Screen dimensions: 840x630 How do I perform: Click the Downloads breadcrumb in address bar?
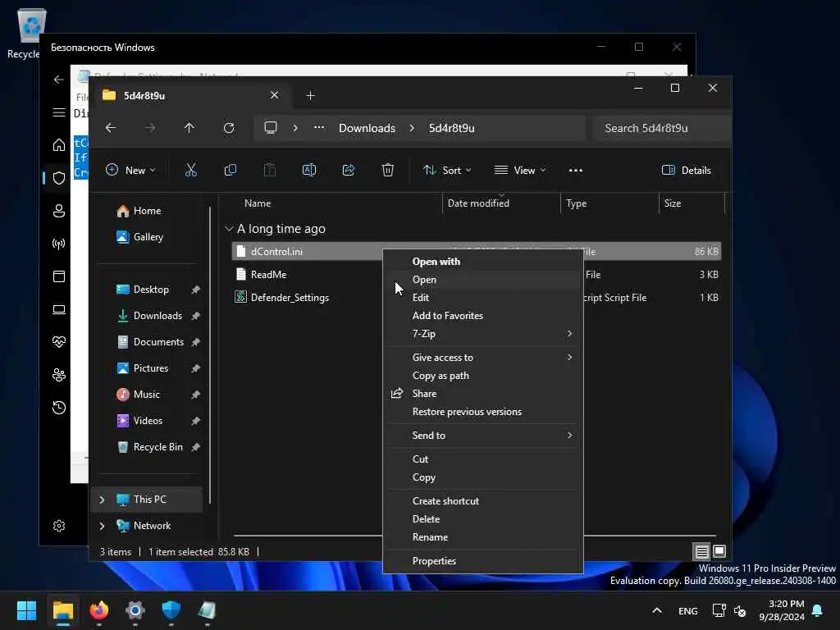click(x=367, y=128)
